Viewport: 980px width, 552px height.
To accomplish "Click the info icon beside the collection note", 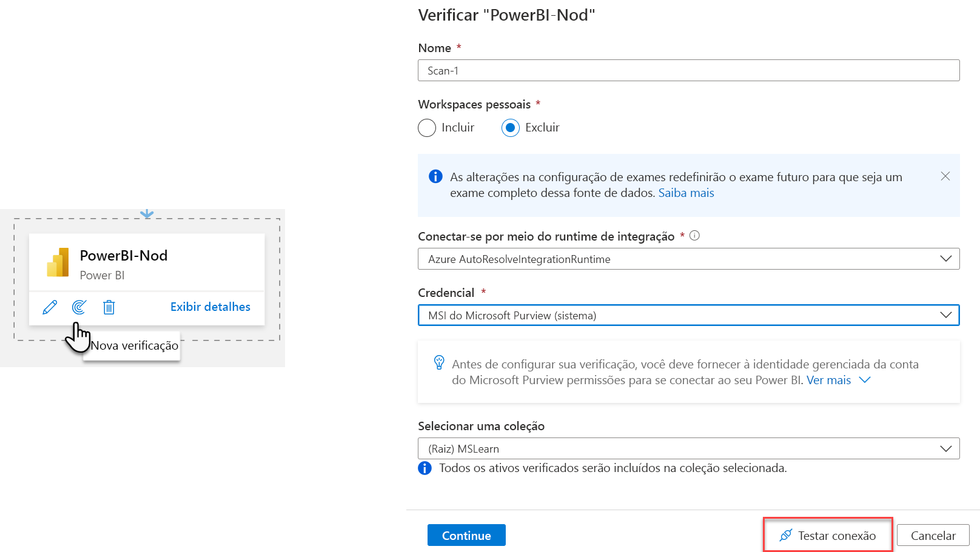I will (x=425, y=468).
